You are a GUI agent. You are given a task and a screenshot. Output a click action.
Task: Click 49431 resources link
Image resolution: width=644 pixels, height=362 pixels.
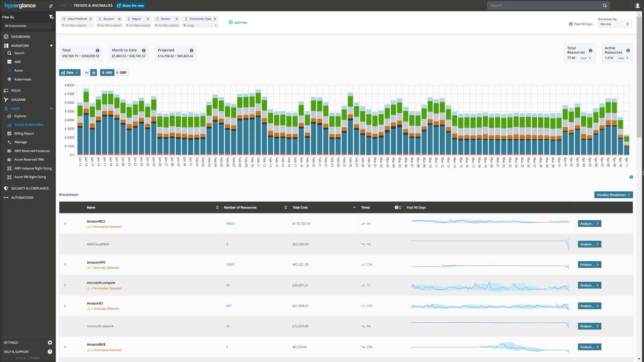tap(230, 224)
